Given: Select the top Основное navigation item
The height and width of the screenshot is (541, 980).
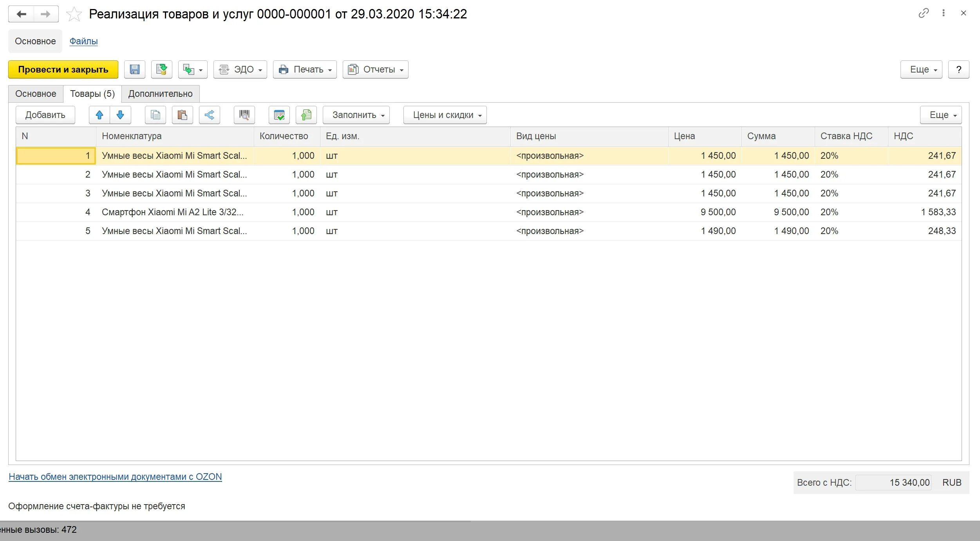Looking at the screenshot, I should tap(35, 41).
